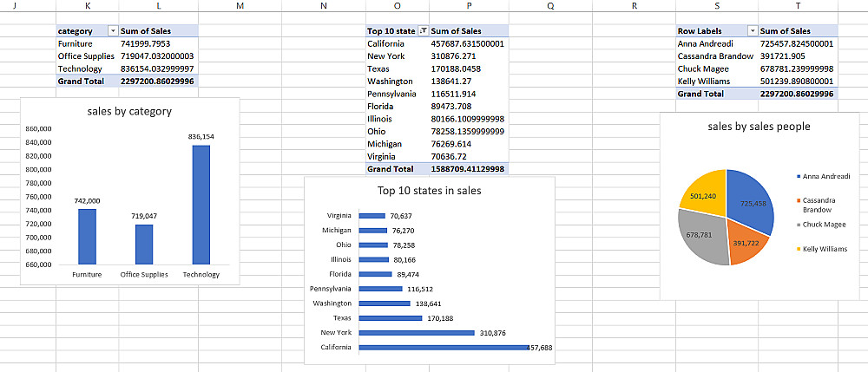Image resolution: width=868 pixels, height=372 pixels.
Task: Click the 'sales by category' chart title
Action: click(x=129, y=111)
